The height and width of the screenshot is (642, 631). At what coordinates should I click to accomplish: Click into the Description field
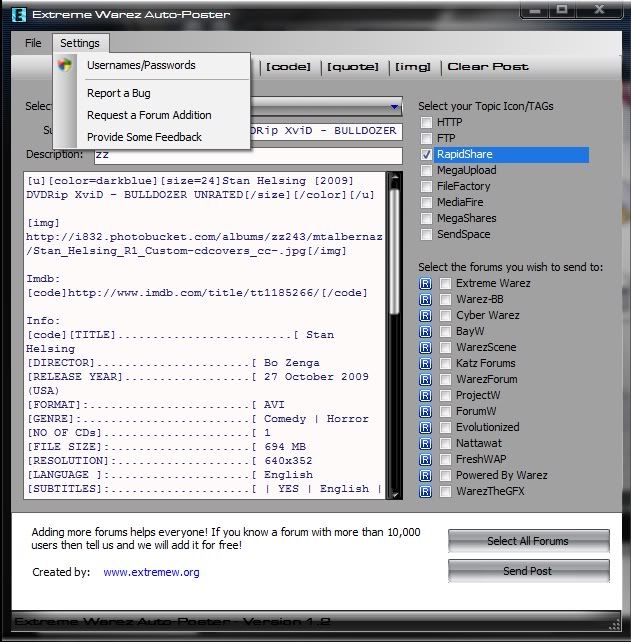(x=248, y=155)
